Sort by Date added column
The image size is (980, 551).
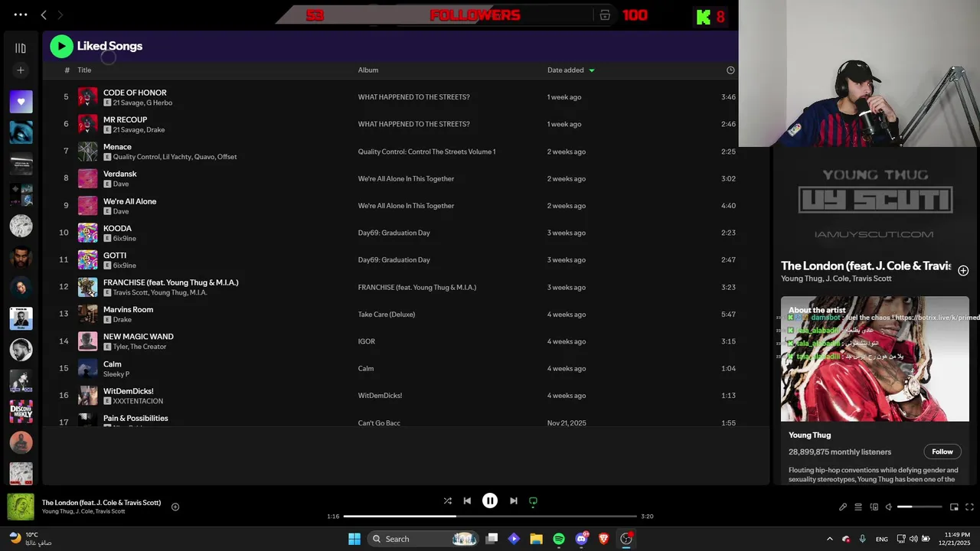(x=570, y=70)
